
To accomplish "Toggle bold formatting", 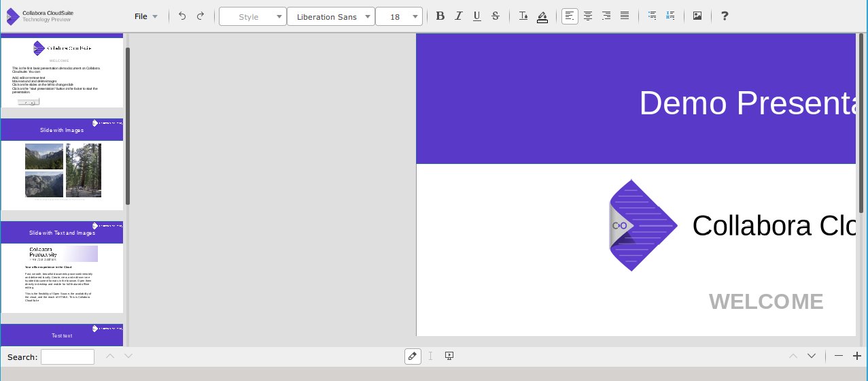I will tap(440, 16).
